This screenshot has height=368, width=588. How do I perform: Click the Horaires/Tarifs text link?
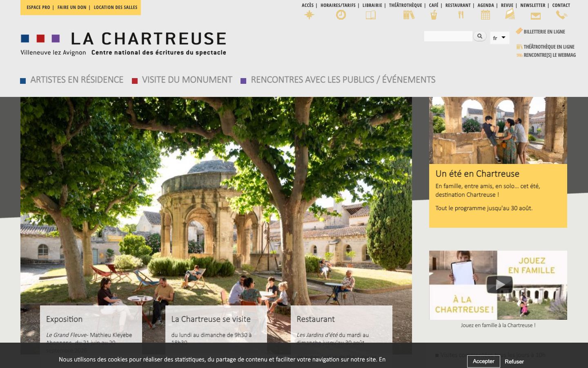(338, 5)
